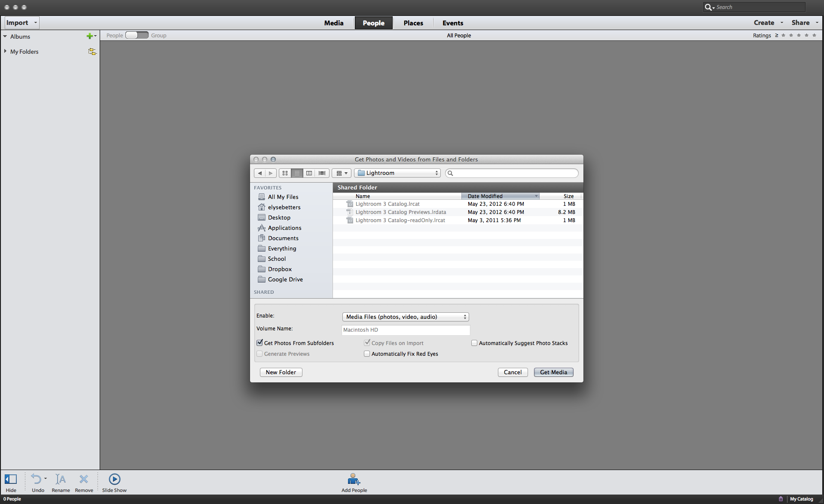
Task: Select Dropbox folder in sidebar
Action: pyautogui.click(x=275, y=269)
